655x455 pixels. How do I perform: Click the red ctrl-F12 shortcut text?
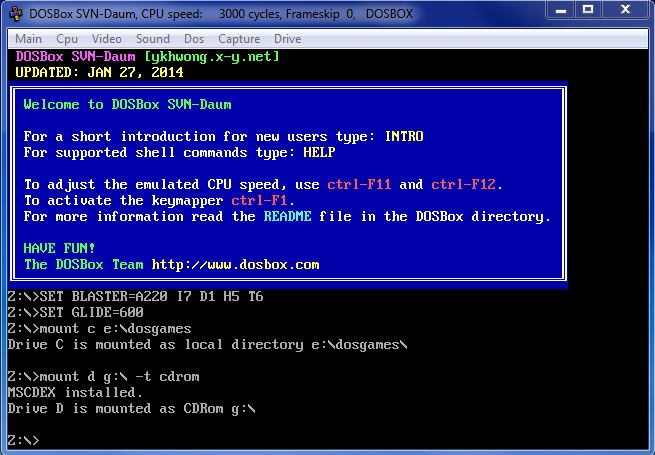(463, 184)
